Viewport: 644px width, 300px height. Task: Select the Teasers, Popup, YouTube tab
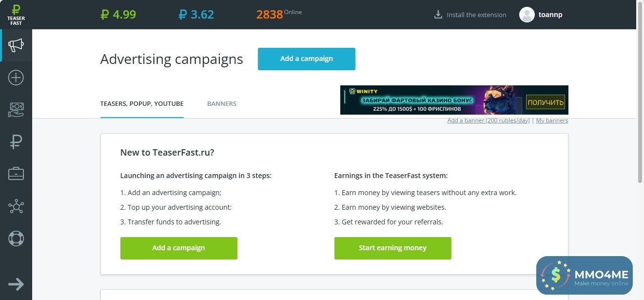click(142, 103)
